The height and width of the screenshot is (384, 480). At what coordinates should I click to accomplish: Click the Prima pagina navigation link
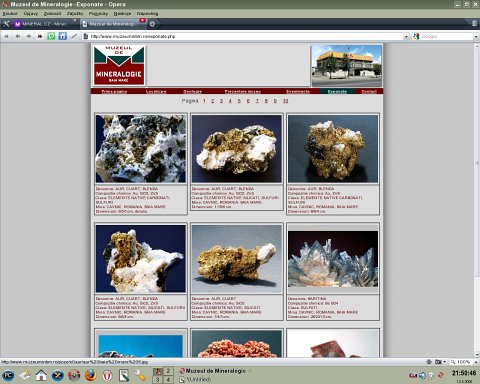tap(114, 91)
